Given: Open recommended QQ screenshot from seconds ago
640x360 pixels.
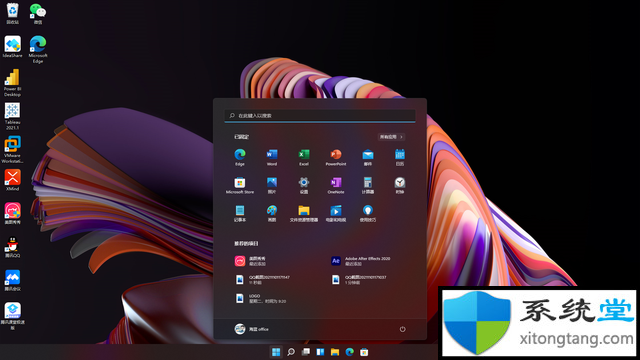Looking at the screenshot, I should [262, 280].
